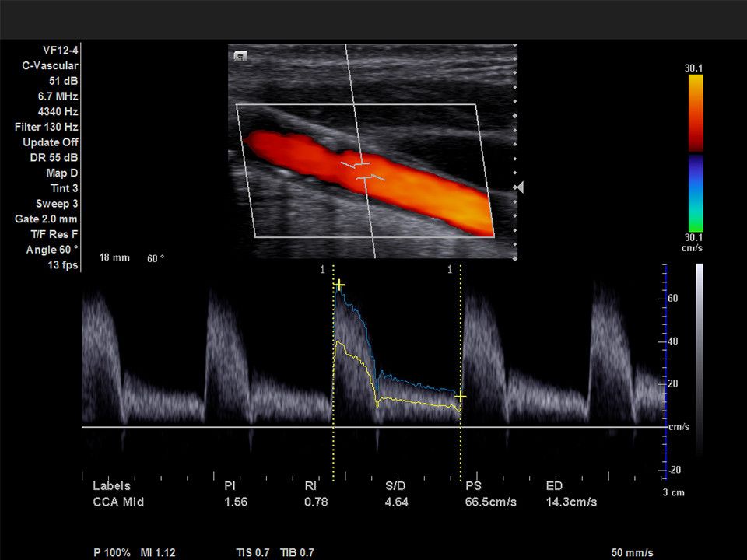The height and width of the screenshot is (560, 747).
Task: Click the RI 0.78 measurement value
Action: click(316, 502)
